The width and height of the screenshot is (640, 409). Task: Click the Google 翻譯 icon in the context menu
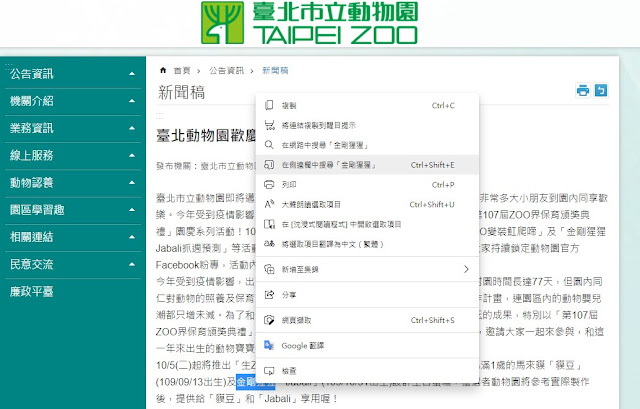pyautogui.click(x=269, y=345)
